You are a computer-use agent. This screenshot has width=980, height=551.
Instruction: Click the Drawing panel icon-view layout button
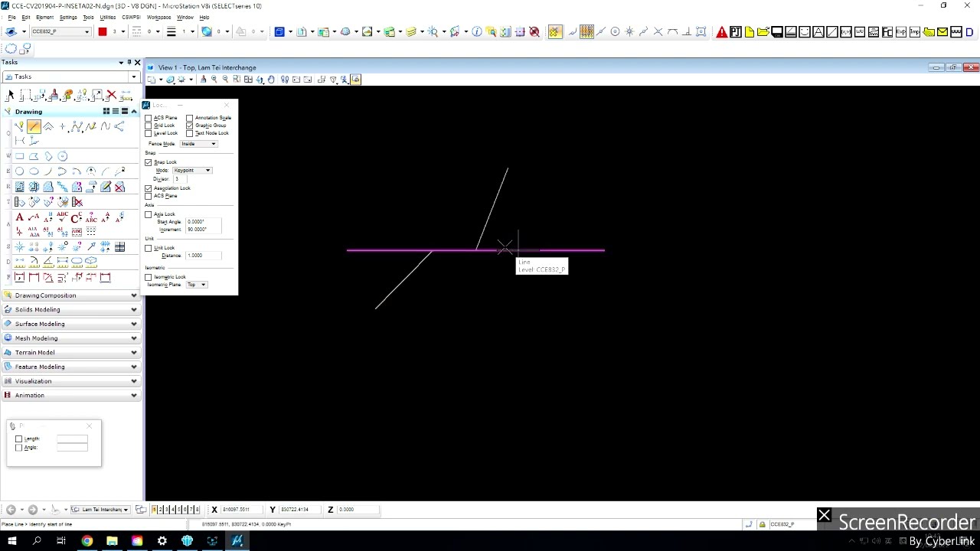click(106, 111)
